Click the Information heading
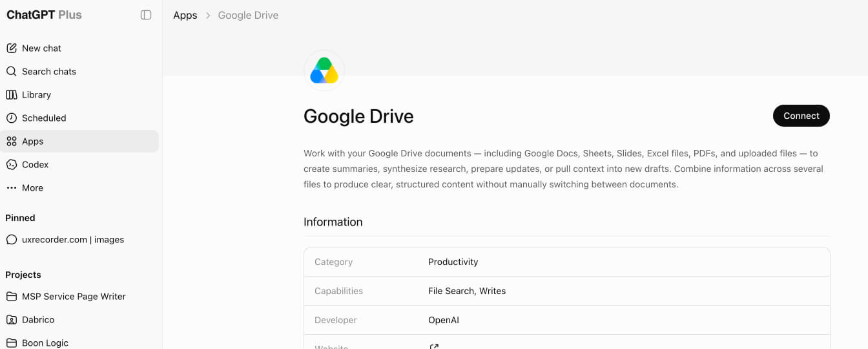 click(x=333, y=222)
